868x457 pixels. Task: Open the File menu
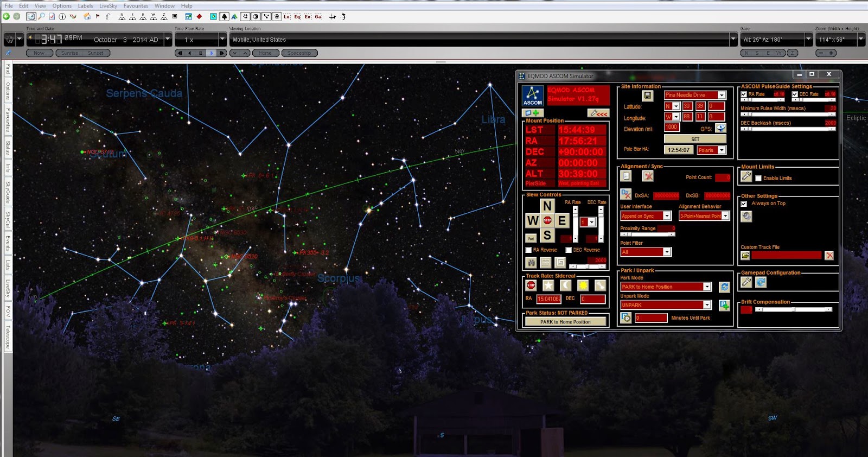tap(9, 6)
